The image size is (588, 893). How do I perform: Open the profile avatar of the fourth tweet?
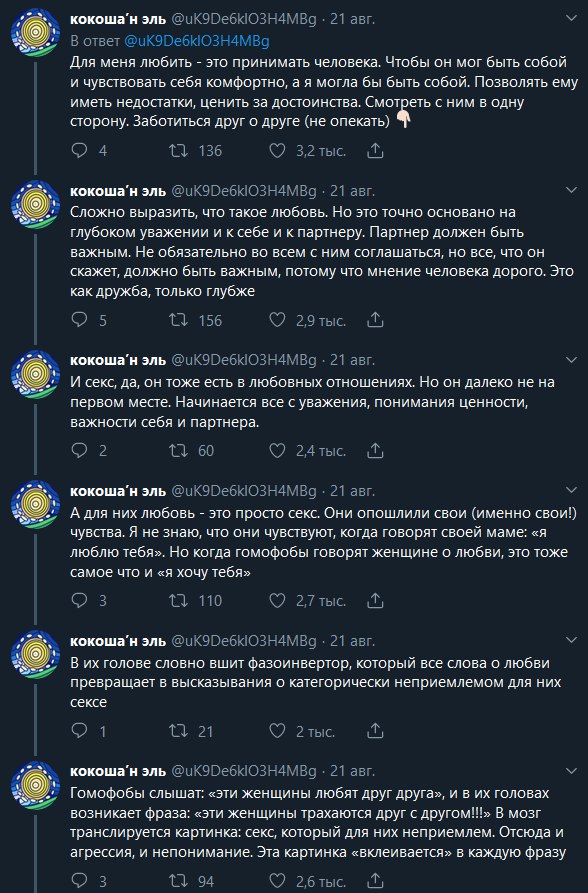click(x=35, y=504)
